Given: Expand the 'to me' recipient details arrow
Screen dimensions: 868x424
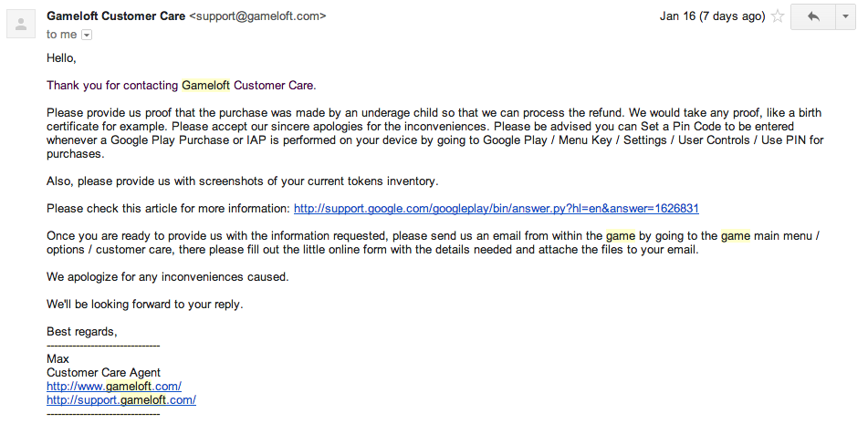Looking at the screenshot, I should pyautogui.click(x=87, y=35).
